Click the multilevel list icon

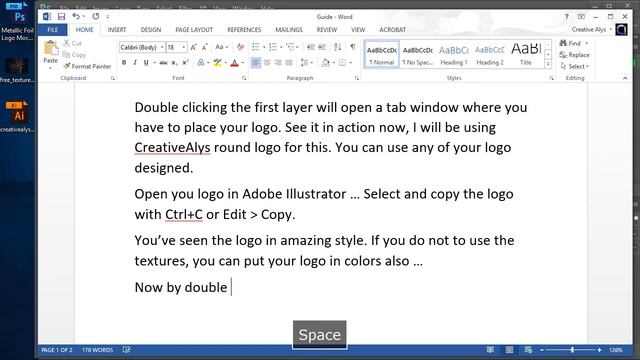click(290, 47)
